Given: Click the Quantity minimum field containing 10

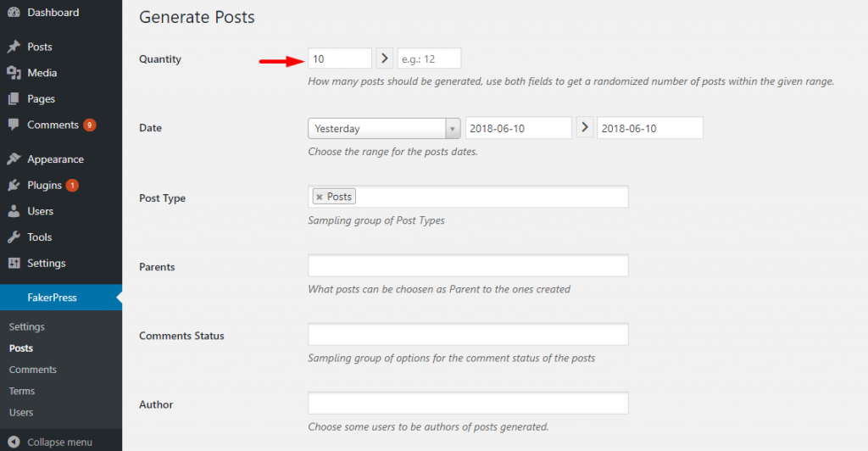Looking at the screenshot, I should coord(339,58).
